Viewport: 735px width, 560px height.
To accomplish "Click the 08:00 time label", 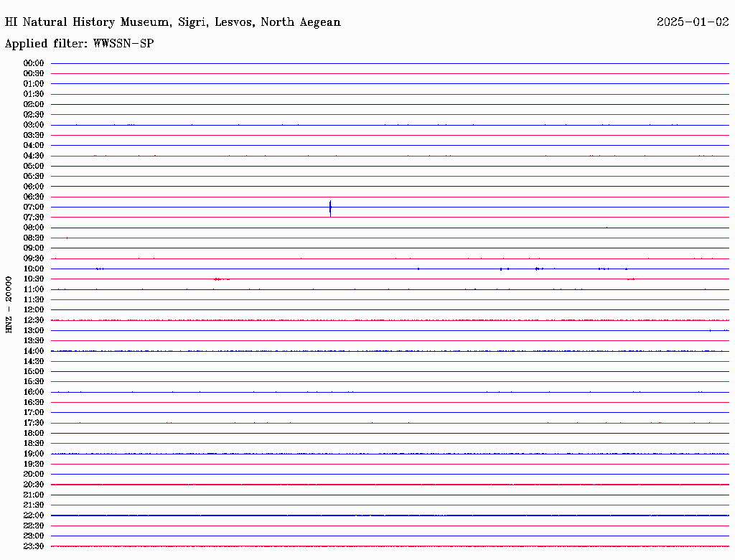I will point(34,228).
